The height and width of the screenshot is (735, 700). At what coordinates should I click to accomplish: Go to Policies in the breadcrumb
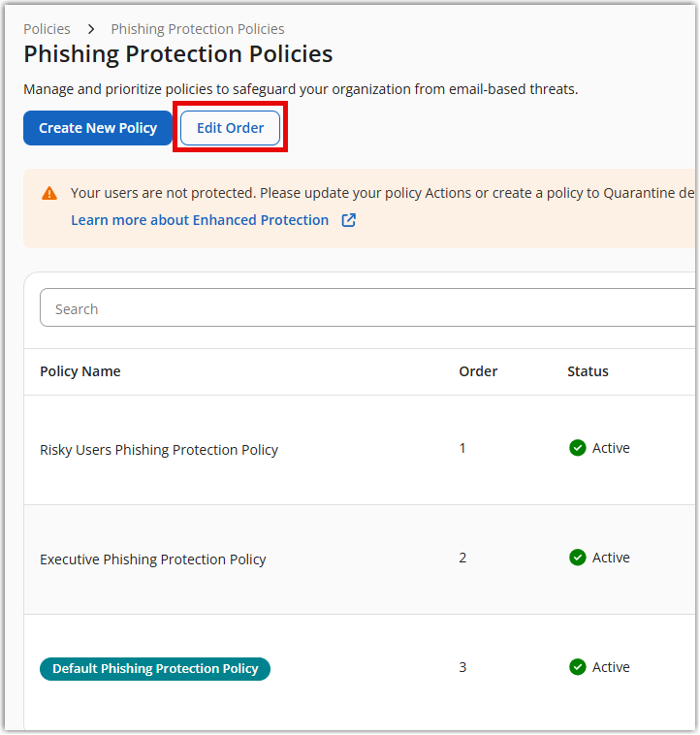pos(47,29)
